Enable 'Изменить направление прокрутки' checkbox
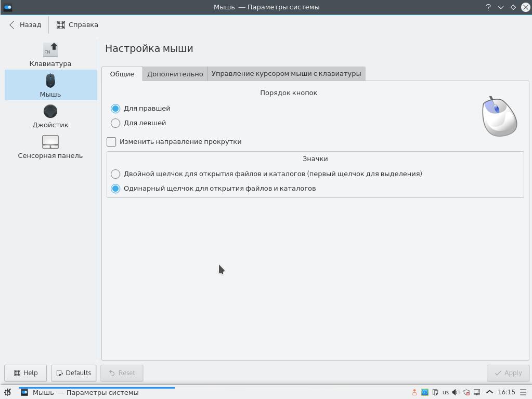The width and height of the screenshot is (532, 399). pyautogui.click(x=111, y=142)
